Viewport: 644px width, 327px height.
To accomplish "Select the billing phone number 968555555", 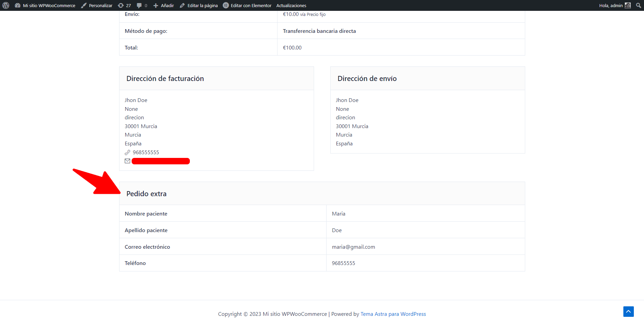I will click(146, 152).
